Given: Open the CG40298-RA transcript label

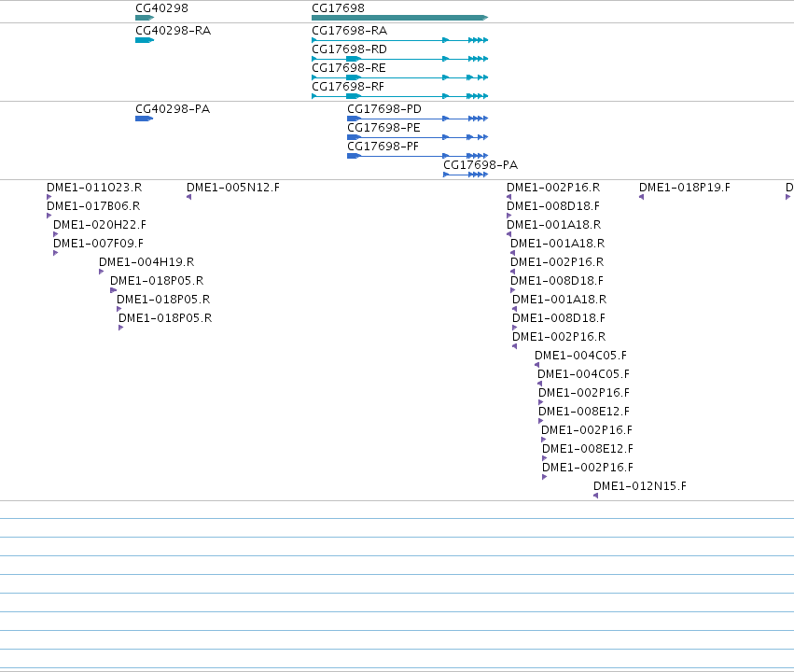Looking at the screenshot, I should coord(173,31).
